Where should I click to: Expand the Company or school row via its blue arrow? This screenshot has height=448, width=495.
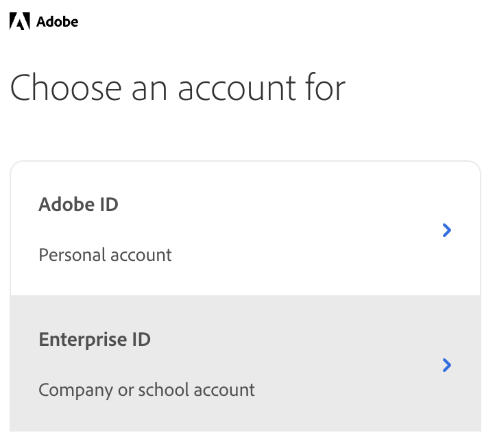coord(447,365)
